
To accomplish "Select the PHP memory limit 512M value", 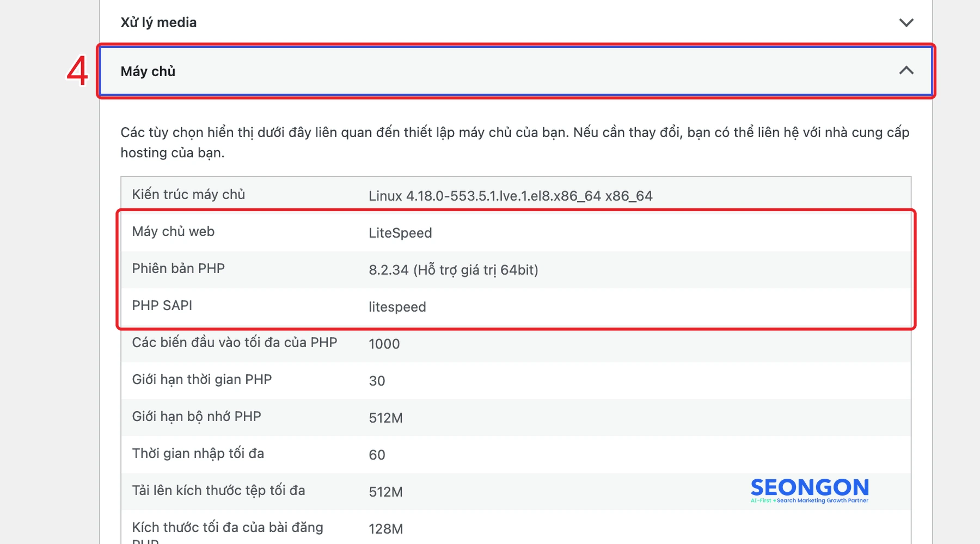I will pyautogui.click(x=385, y=418).
